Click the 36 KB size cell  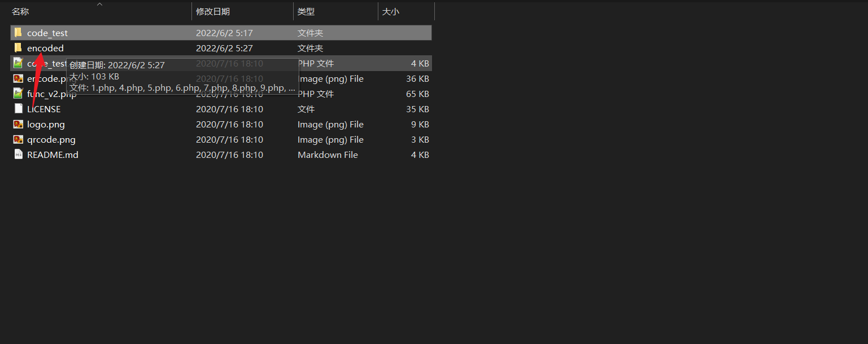click(x=417, y=79)
